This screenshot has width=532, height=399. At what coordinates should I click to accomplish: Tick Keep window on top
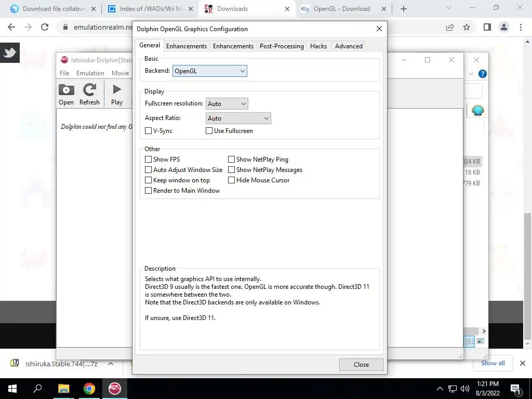tap(148, 180)
